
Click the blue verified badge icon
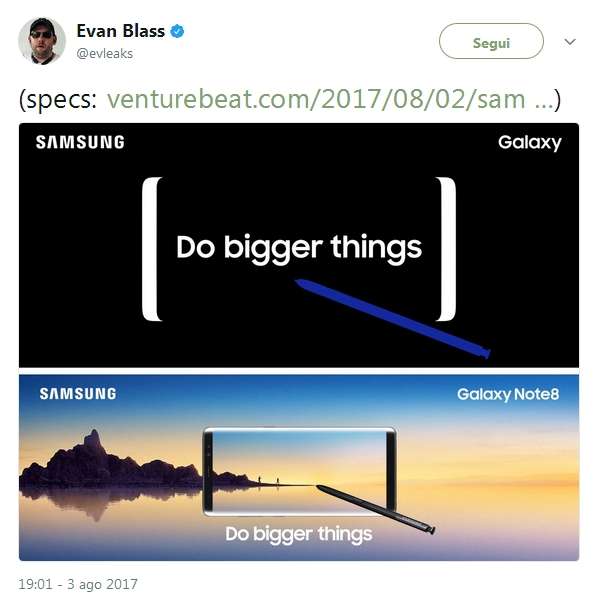(177, 31)
